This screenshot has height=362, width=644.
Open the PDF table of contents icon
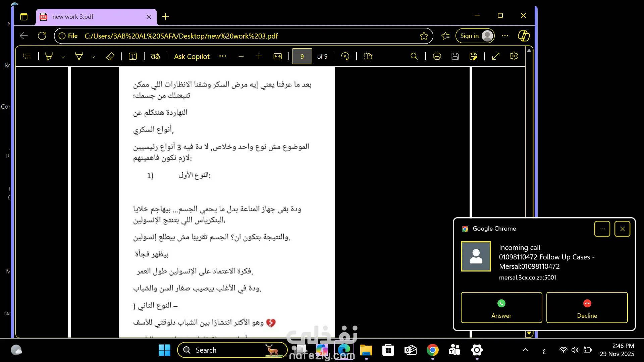tap(27, 56)
